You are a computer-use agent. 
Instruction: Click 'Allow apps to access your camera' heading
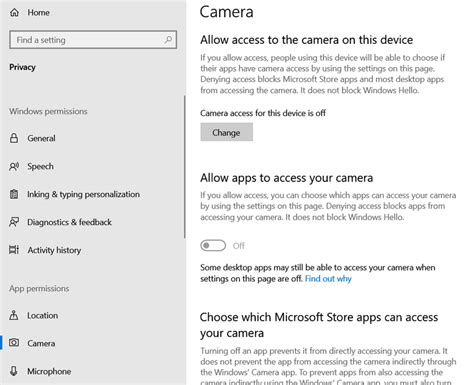pyautogui.click(x=286, y=178)
